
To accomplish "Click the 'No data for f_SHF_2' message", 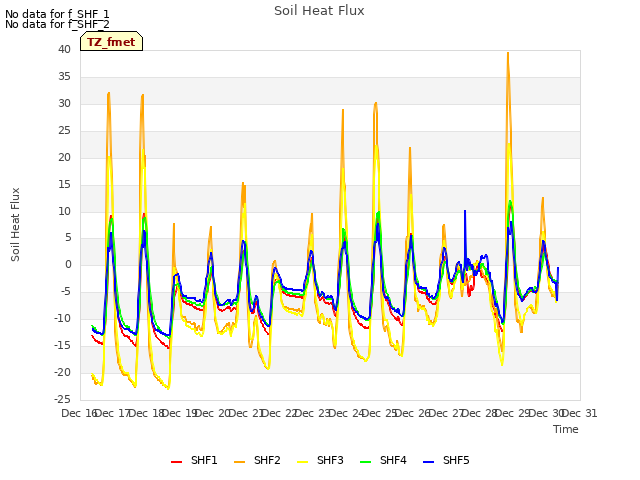I will 57,24.
